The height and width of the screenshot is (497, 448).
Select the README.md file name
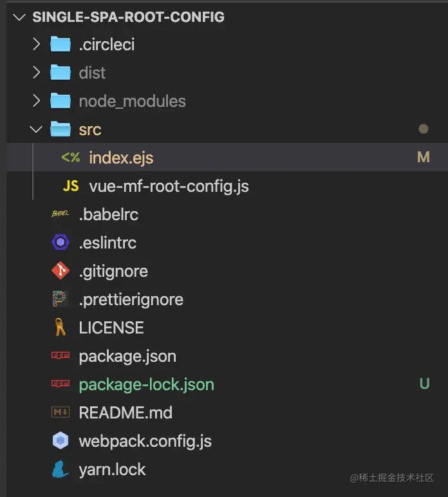[x=126, y=413]
